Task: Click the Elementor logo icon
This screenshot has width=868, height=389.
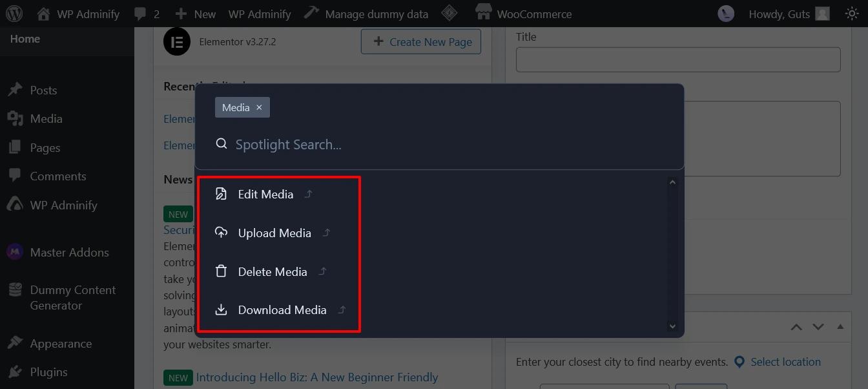Action: coord(176,41)
